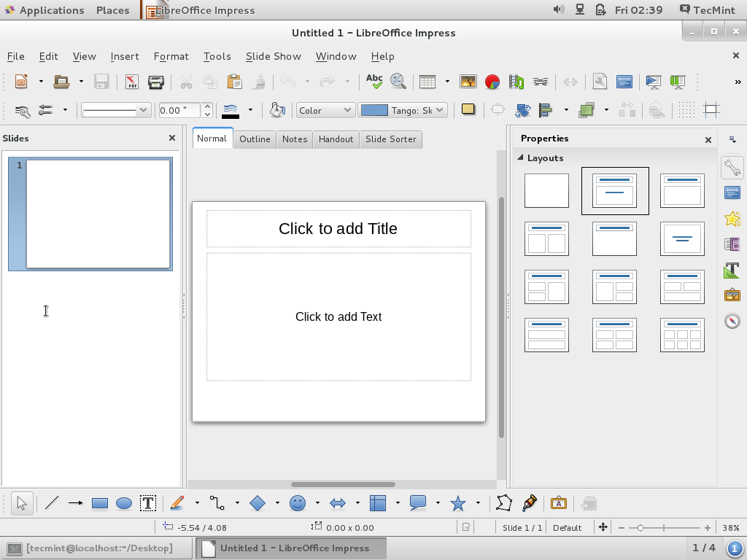Open the Fontwork Gallery icon
The width and height of the screenshot is (747, 560).
pyautogui.click(x=559, y=503)
